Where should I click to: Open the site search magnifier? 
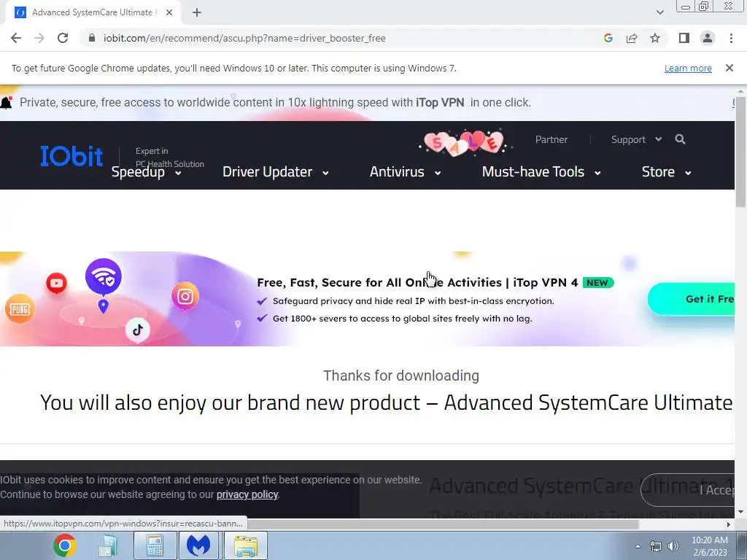pos(681,139)
